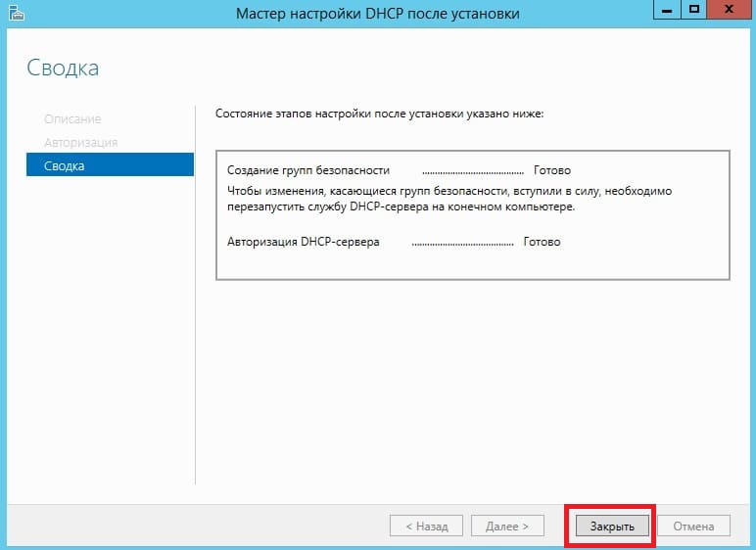Close window with the red X button
This screenshot has width=756, height=550.
729,10
